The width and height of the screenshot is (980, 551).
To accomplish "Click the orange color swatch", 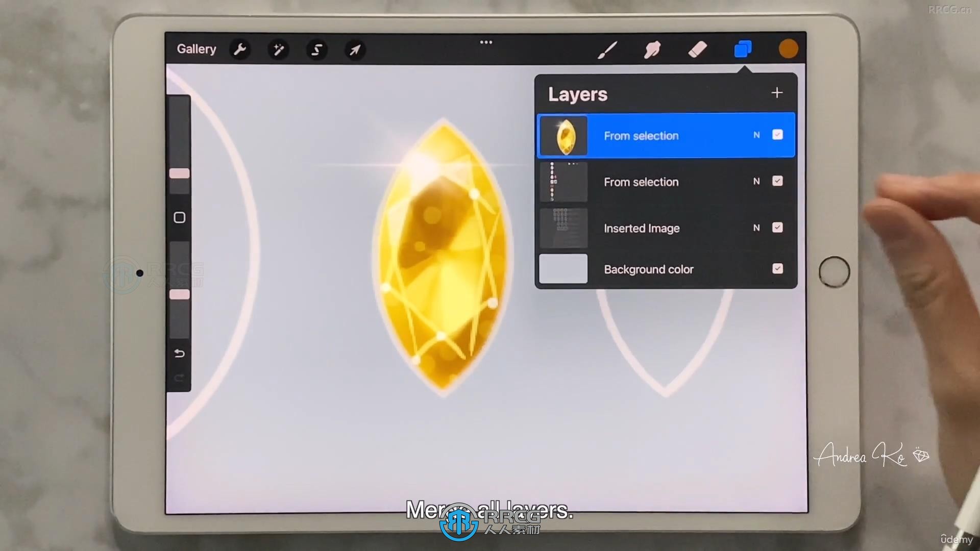I will click(x=789, y=49).
